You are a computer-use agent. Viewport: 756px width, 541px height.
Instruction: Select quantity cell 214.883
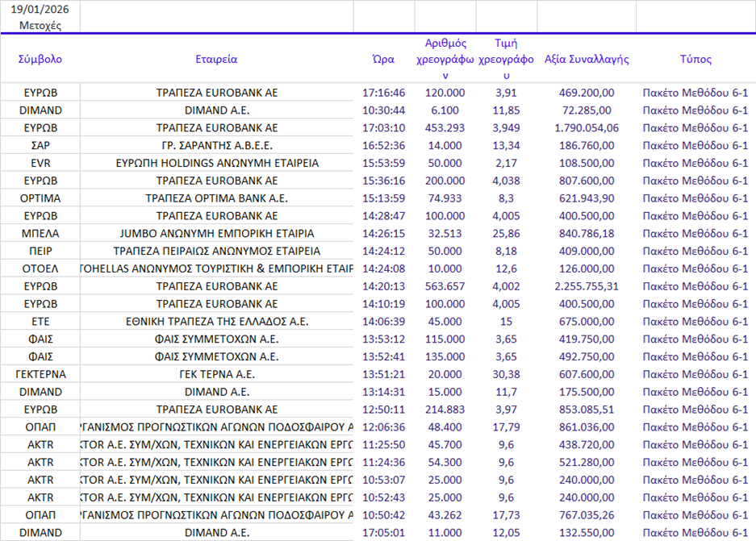(x=445, y=410)
